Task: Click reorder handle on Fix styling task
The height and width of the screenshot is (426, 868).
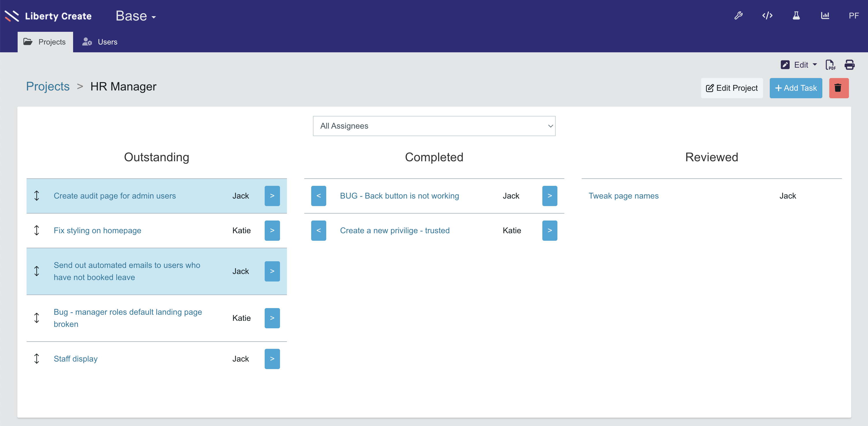Action: [x=37, y=231]
